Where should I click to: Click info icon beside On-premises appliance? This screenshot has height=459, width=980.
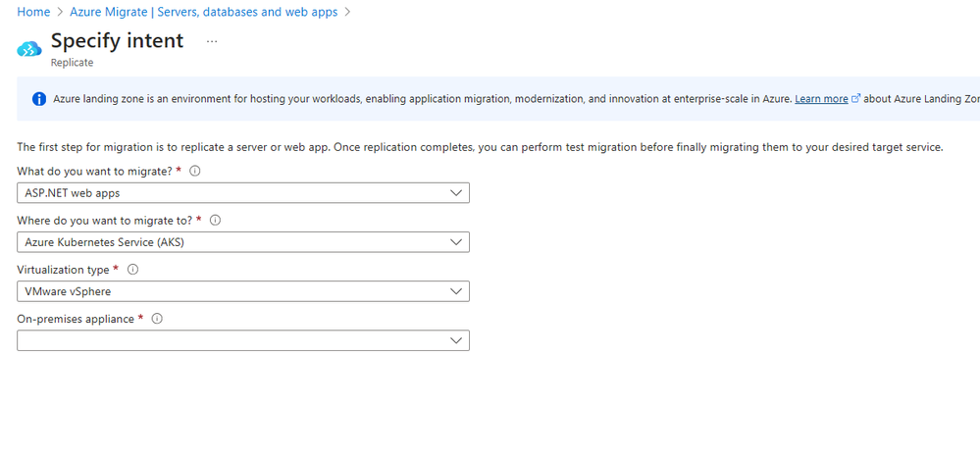[x=157, y=319]
